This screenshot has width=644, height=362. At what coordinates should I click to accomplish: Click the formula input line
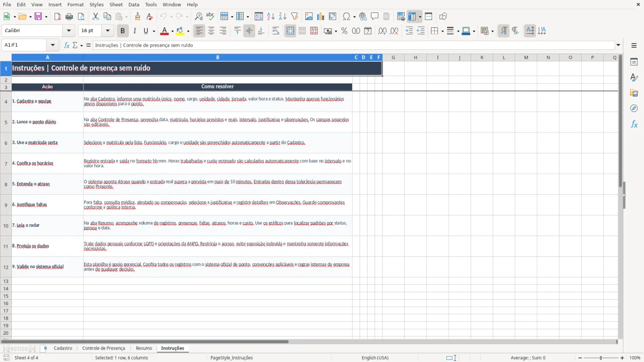click(354, 45)
